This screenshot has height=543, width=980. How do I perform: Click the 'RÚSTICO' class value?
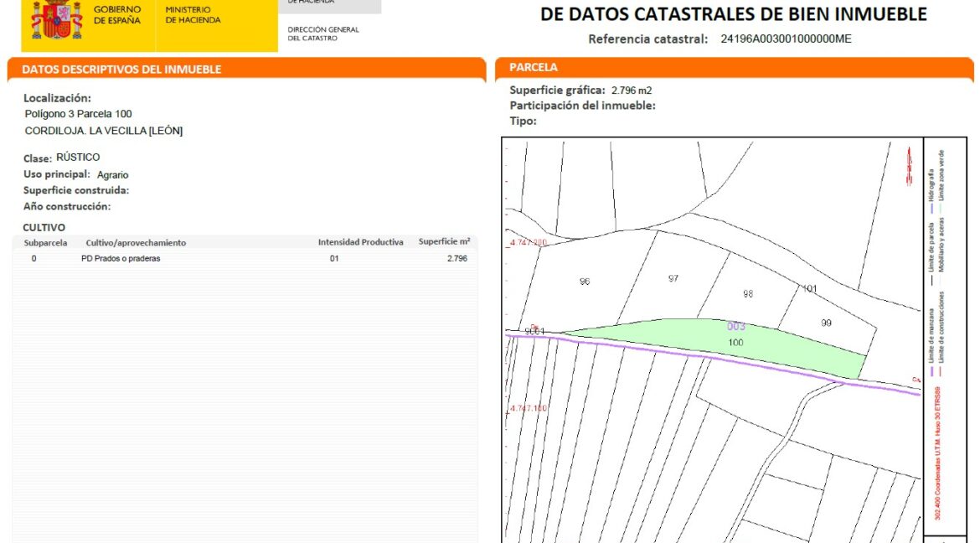(78, 157)
